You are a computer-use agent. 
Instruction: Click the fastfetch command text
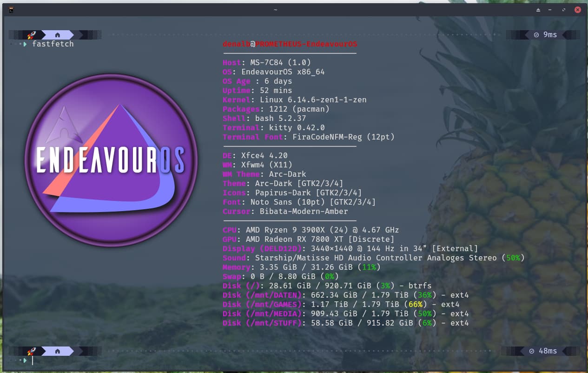53,44
